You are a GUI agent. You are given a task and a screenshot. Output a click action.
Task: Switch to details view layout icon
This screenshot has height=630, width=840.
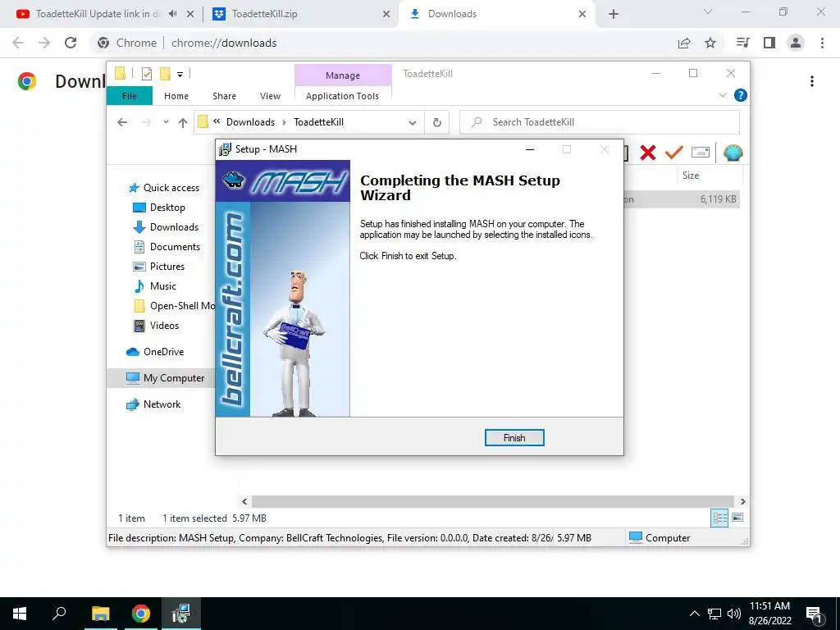(719, 518)
